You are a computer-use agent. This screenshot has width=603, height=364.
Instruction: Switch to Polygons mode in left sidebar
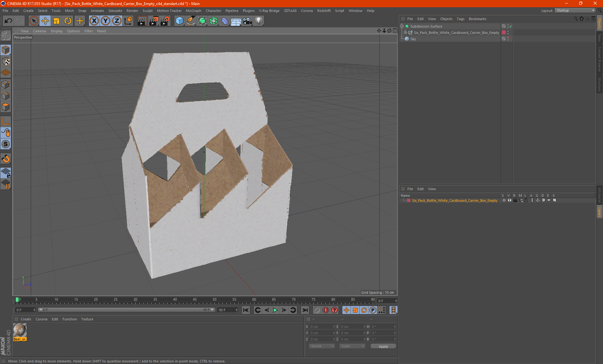(x=6, y=107)
